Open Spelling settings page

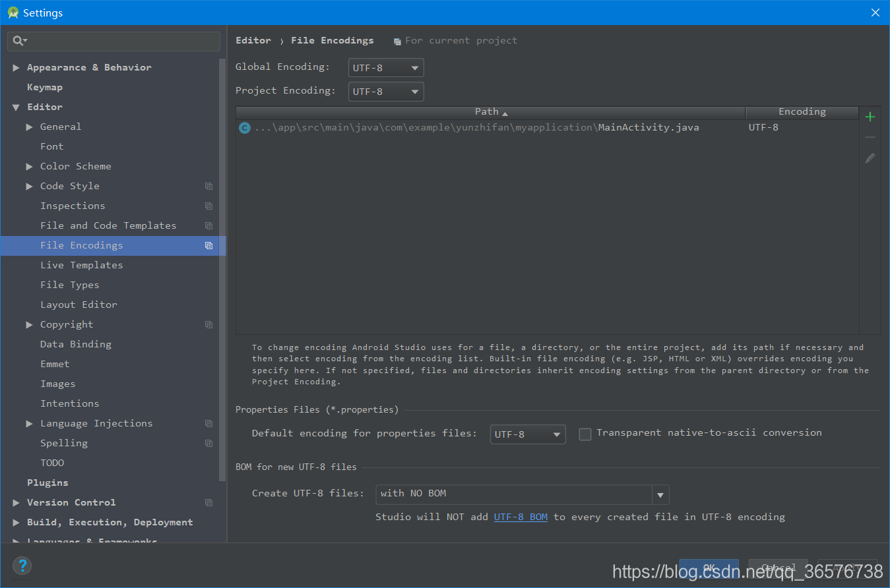pos(64,443)
